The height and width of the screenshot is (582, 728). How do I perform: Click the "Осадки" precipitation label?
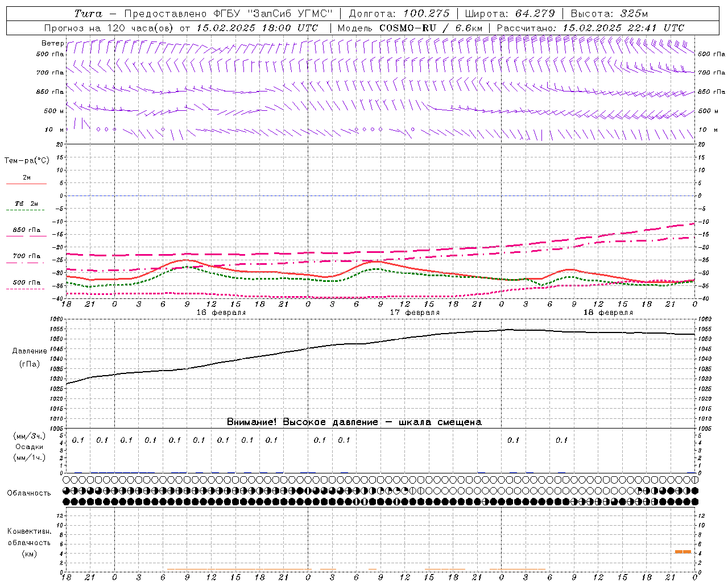tap(30, 447)
